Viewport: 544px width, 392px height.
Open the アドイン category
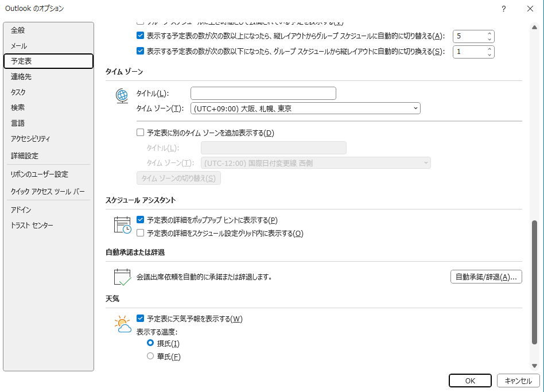point(49,210)
